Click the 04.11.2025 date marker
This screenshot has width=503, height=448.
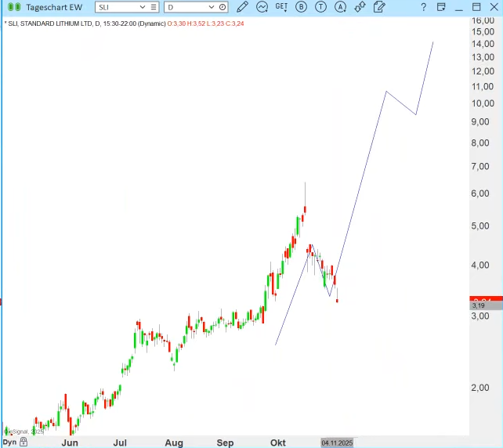pyautogui.click(x=337, y=443)
